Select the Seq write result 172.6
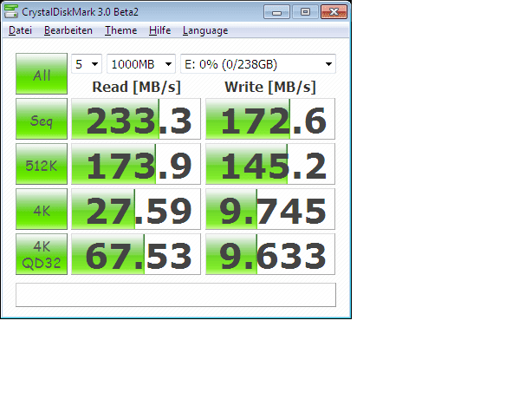 click(270, 119)
